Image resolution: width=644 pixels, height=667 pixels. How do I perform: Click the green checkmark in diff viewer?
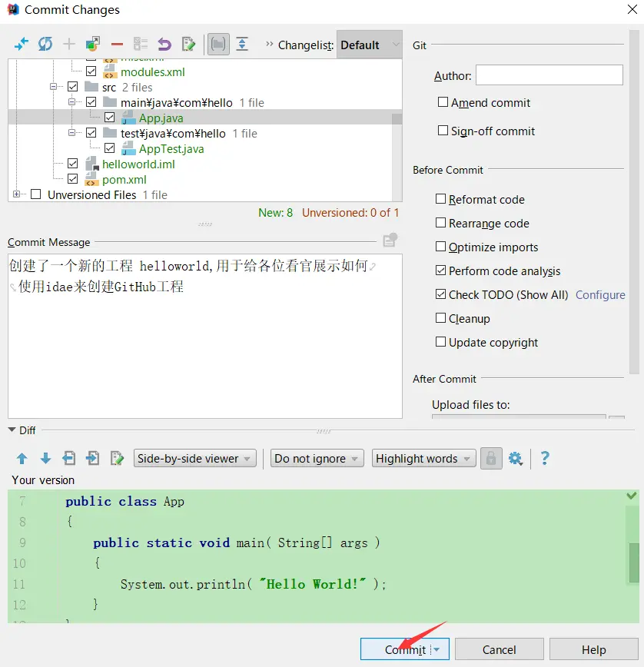click(632, 496)
